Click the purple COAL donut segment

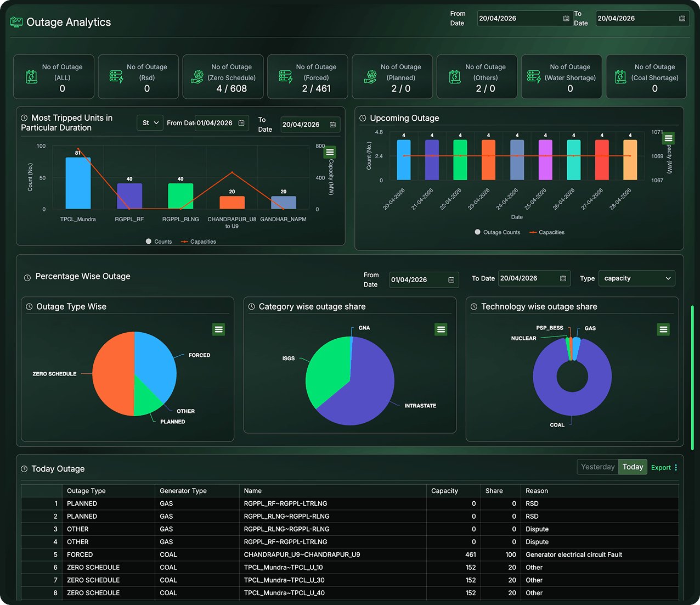tap(572, 401)
